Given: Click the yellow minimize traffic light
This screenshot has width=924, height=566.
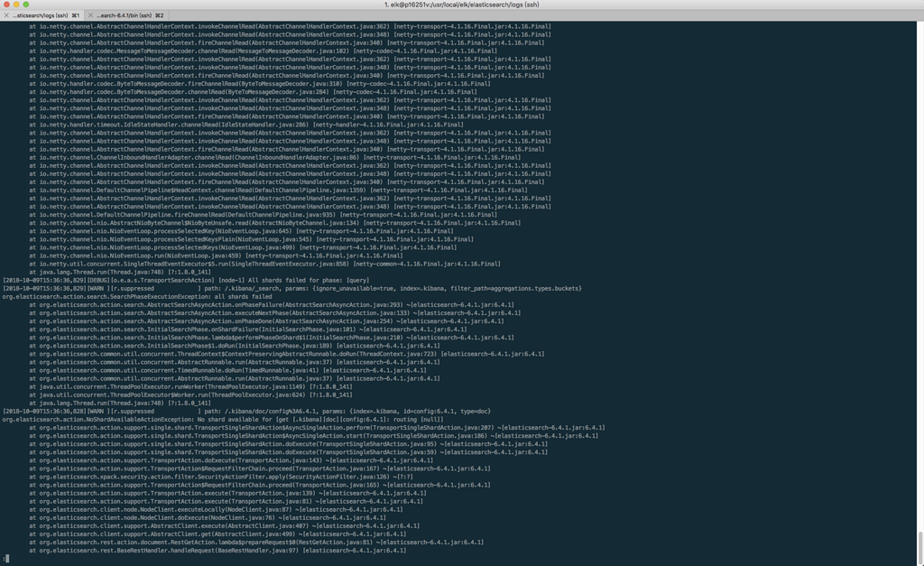Looking at the screenshot, I should (17, 4).
